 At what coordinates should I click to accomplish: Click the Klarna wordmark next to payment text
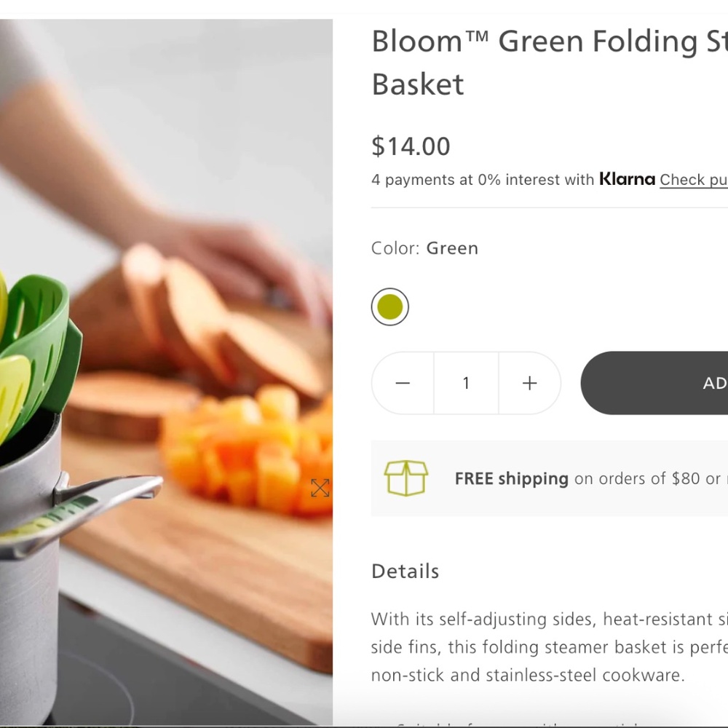[x=626, y=178]
